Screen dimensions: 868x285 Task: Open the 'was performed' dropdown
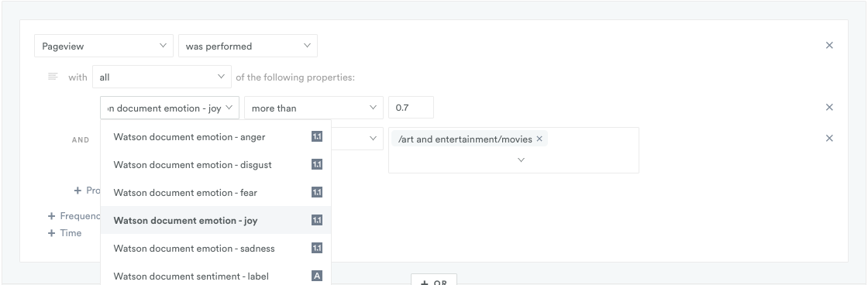pos(247,46)
